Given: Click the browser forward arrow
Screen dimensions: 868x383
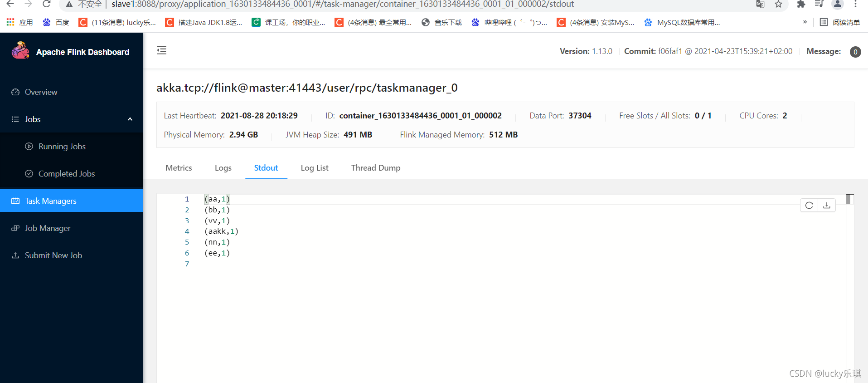Looking at the screenshot, I should click(x=28, y=4).
